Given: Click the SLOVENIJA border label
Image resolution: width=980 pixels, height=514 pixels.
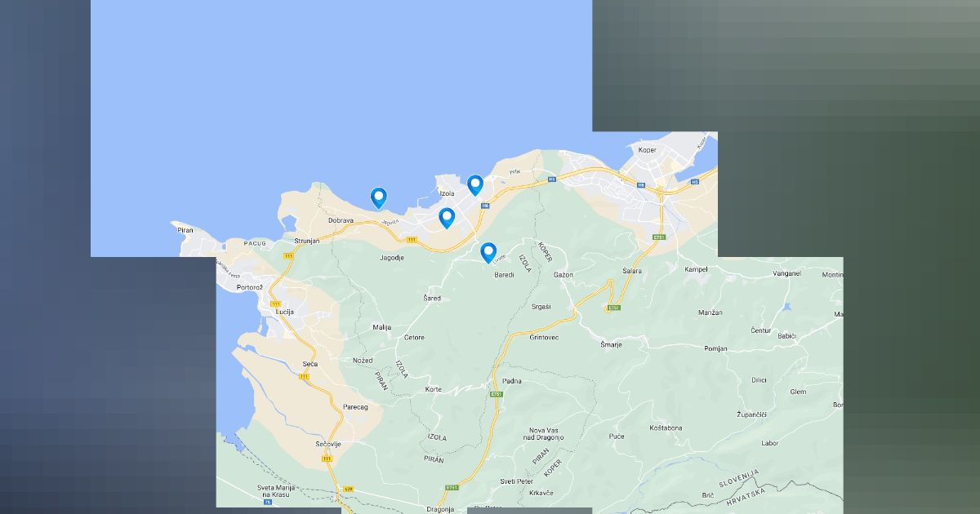Looking at the screenshot, I should [738, 479].
